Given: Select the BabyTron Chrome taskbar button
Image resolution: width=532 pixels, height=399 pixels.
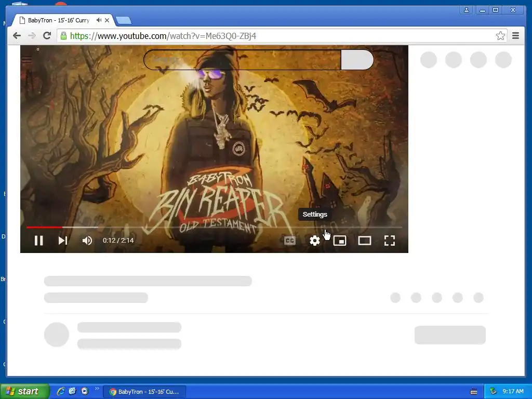Looking at the screenshot, I should click(144, 392).
